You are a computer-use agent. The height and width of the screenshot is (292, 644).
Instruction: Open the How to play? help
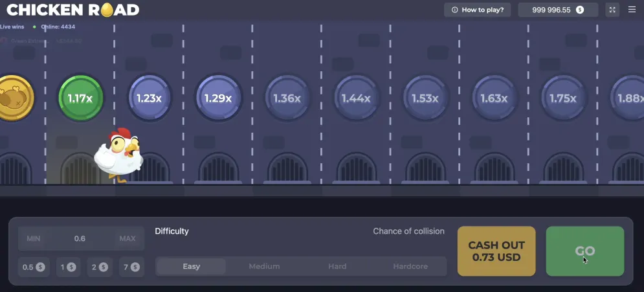pyautogui.click(x=477, y=10)
